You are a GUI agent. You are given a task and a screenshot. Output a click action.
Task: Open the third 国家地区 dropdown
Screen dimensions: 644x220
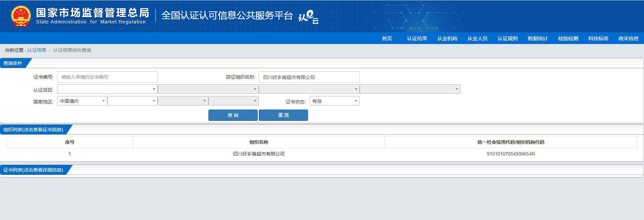click(x=183, y=101)
